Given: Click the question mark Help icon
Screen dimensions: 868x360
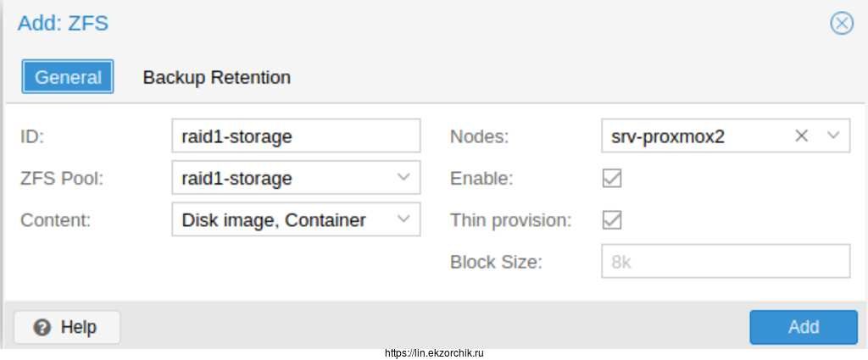Looking at the screenshot, I should (42, 327).
